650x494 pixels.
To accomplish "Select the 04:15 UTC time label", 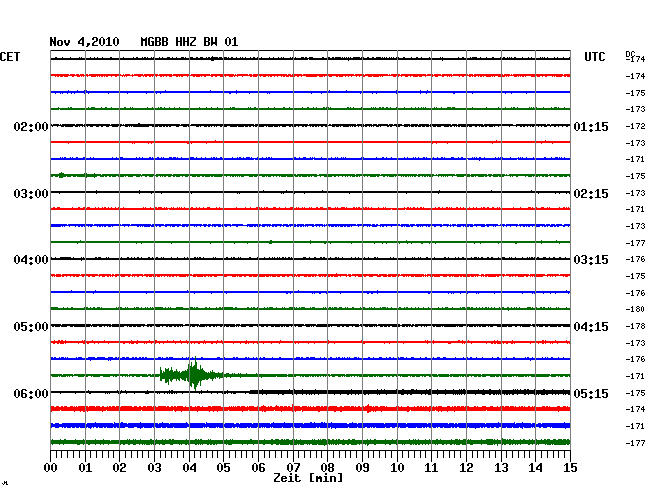I will point(591,327).
